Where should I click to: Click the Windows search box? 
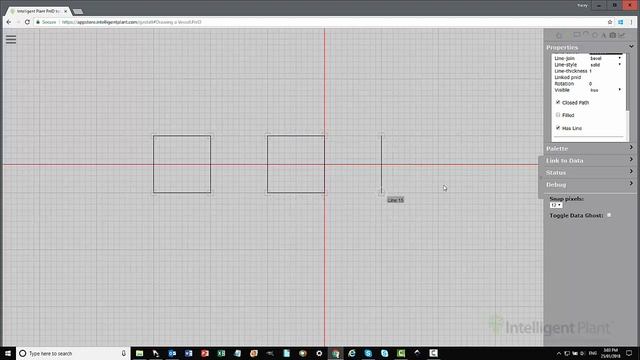click(x=73, y=353)
